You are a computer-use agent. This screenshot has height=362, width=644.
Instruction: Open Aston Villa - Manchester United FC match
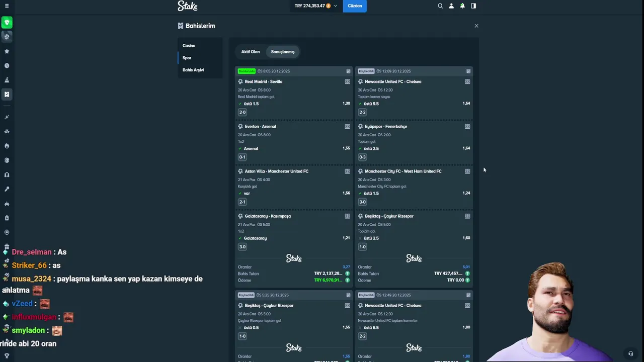click(277, 171)
